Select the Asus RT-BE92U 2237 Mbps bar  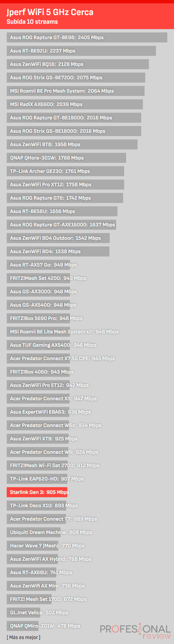(81, 51)
